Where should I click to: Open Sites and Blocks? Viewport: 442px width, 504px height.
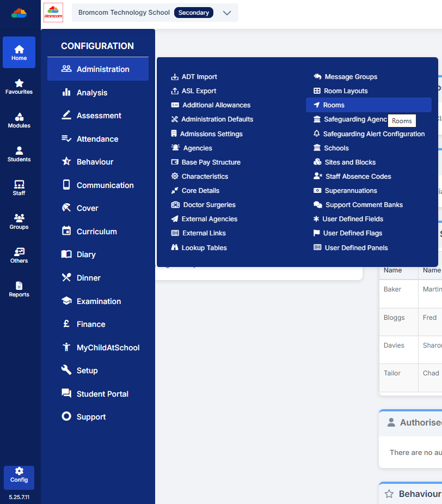tap(350, 162)
